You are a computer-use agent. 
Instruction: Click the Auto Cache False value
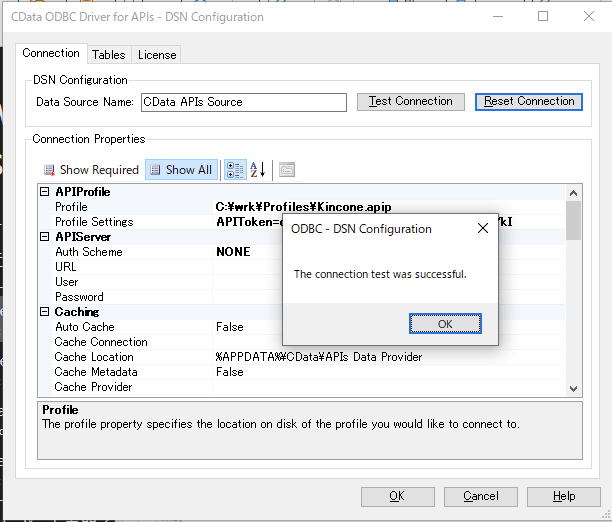pyautogui.click(x=230, y=327)
